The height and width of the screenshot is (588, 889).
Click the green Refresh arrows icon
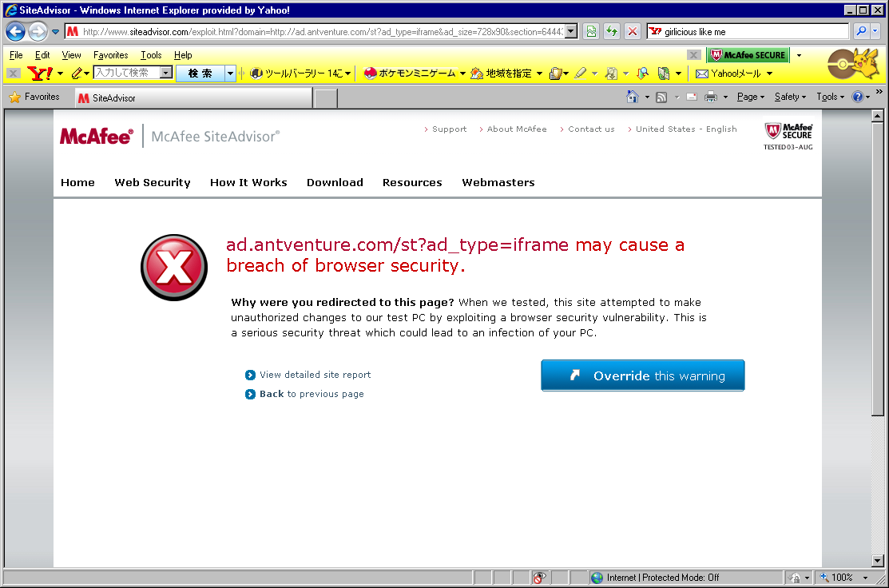612,31
